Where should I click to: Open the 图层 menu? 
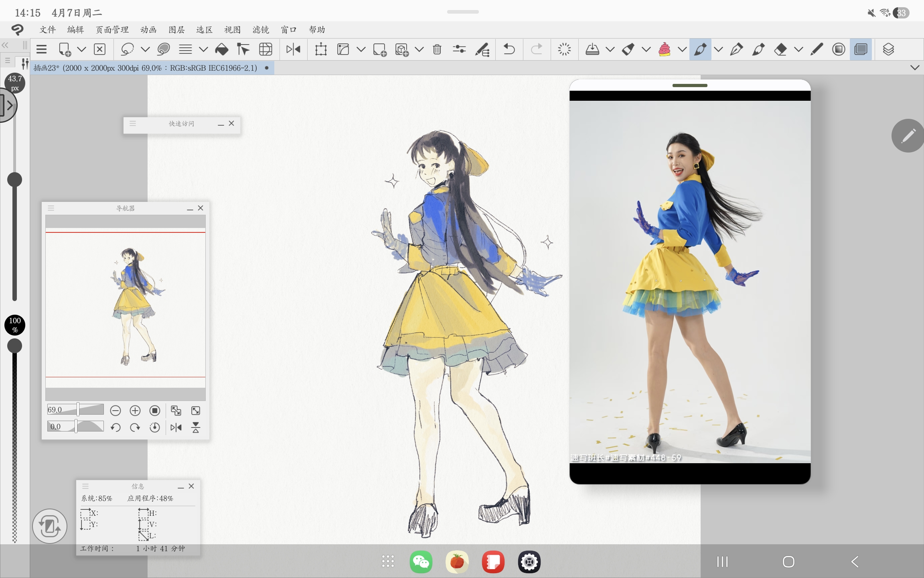pyautogui.click(x=176, y=30)
